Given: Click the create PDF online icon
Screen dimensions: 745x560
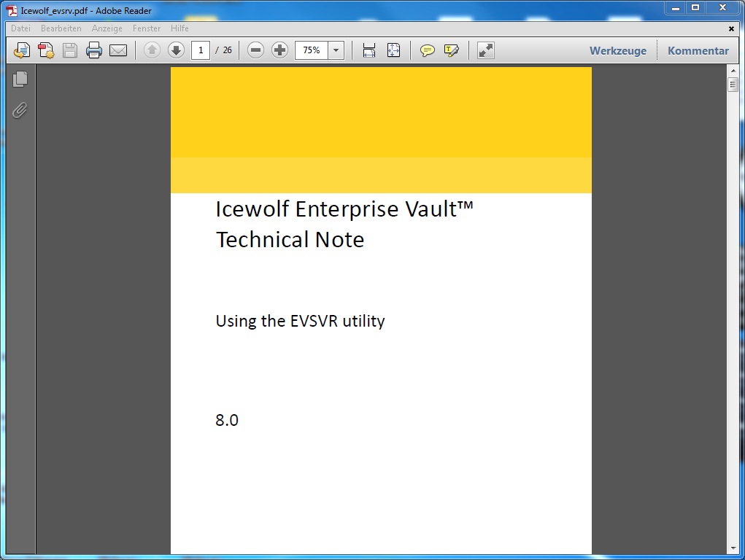Looking at the screenshot, I should [x=46, y=50].
